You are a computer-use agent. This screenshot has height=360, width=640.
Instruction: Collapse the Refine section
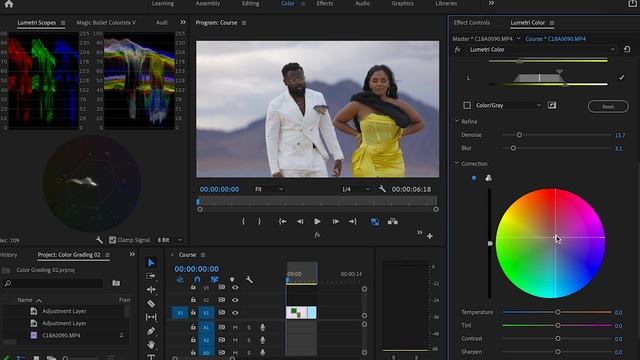point(457,121)
